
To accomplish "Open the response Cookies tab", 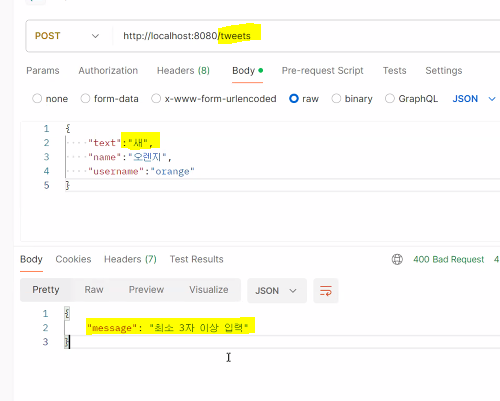I will [73, 259].
